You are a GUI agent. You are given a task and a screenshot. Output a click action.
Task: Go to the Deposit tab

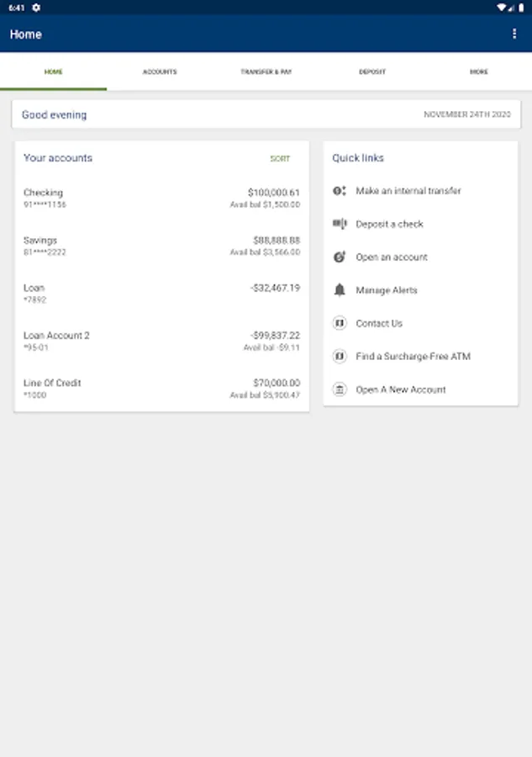372,71
